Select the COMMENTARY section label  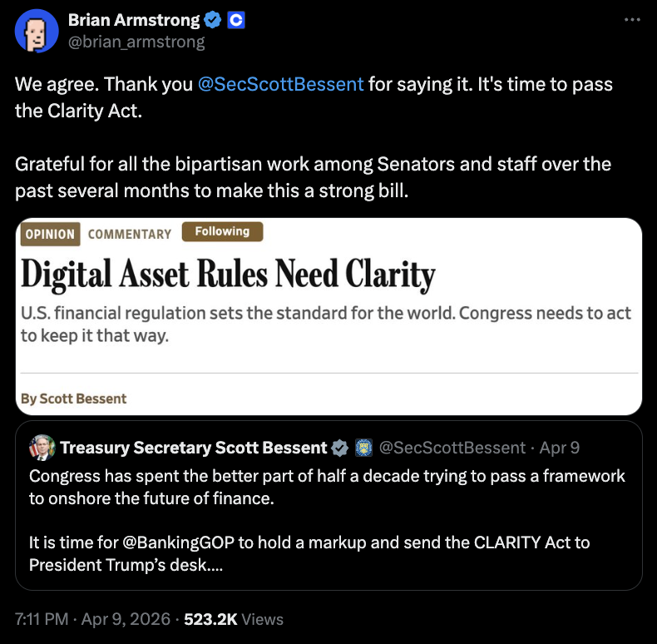pos(130,234)
